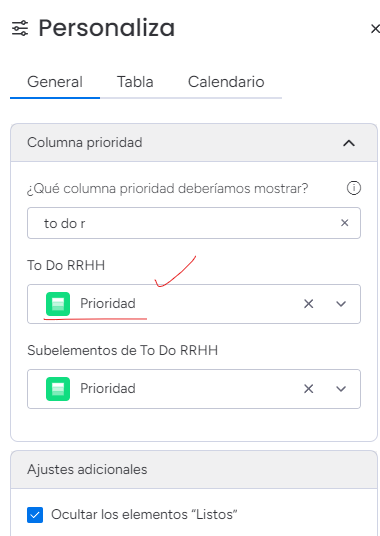
Task: Open the To Do RRHH Prioridad dropdown arrow
Action: 341,304
